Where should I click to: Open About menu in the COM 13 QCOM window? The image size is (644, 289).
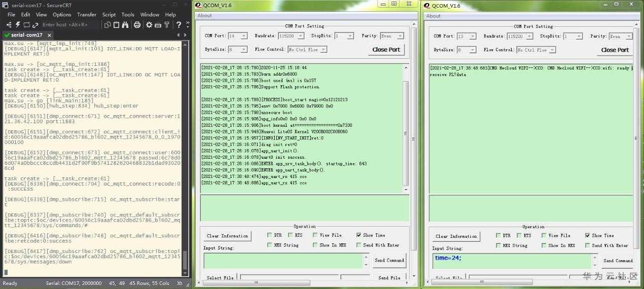[x=434, y=16]
